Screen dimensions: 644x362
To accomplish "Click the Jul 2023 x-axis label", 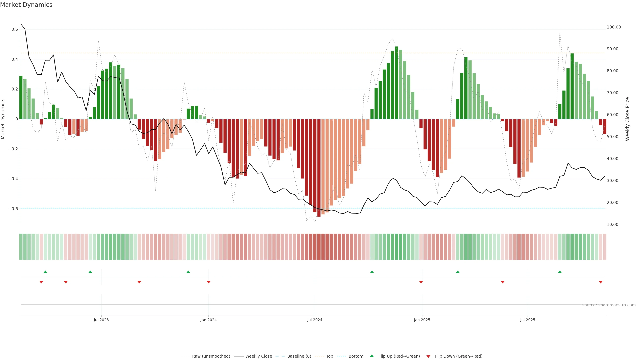I will [101, 320].
